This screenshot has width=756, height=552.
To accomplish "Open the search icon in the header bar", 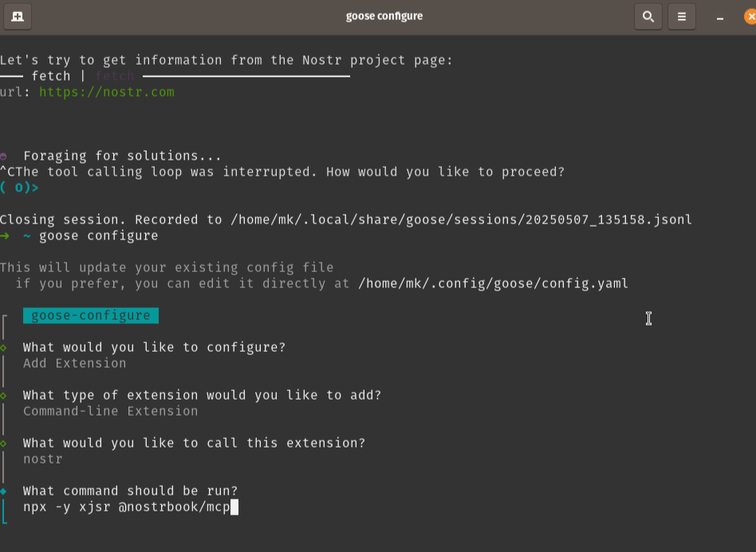I will 648,16.
